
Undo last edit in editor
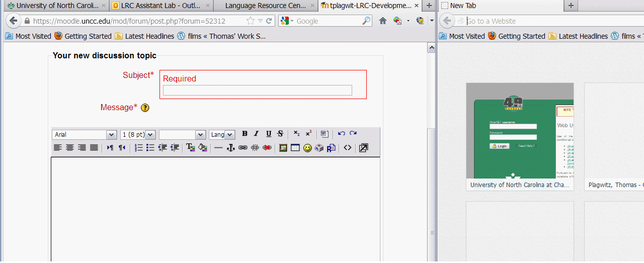pos(342,134)
